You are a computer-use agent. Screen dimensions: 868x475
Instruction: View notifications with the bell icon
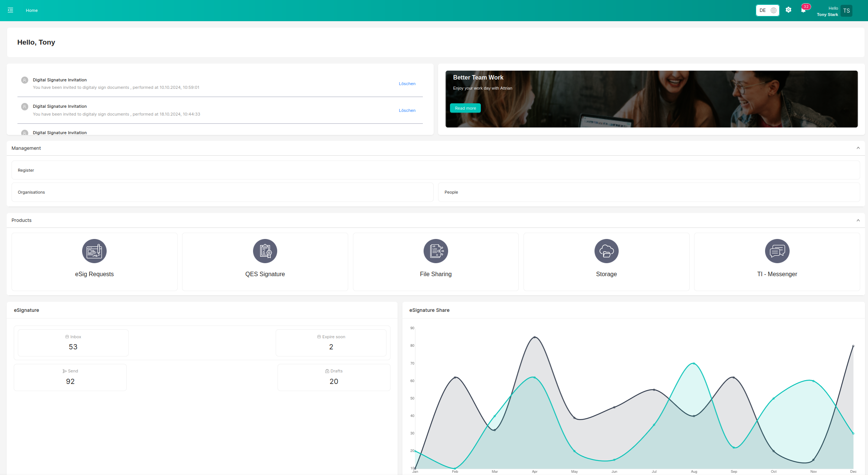[803, 10]
